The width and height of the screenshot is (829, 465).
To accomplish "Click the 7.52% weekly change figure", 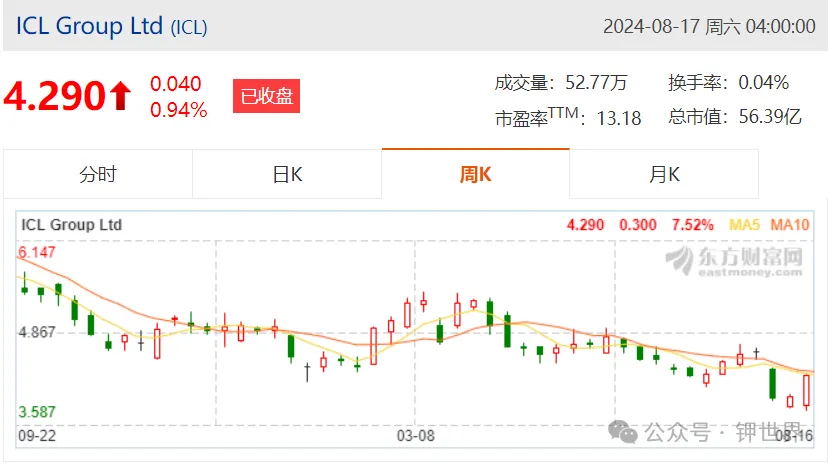I will coord(693,225).
